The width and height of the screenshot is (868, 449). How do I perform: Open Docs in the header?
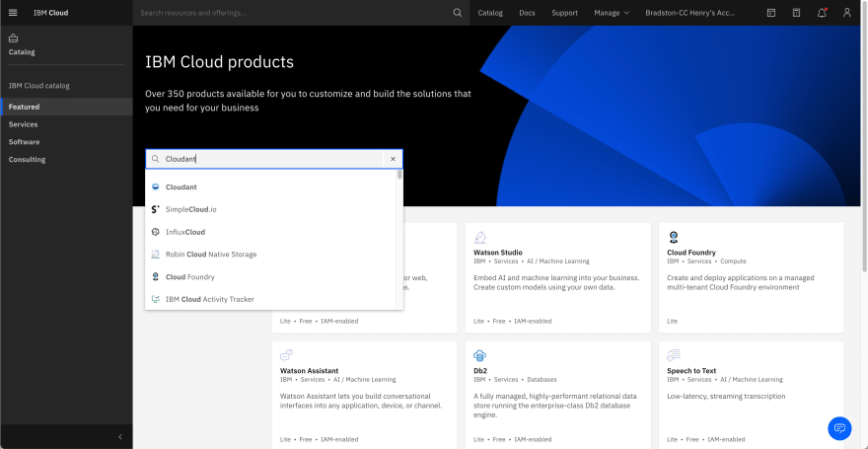pos(527,13)
